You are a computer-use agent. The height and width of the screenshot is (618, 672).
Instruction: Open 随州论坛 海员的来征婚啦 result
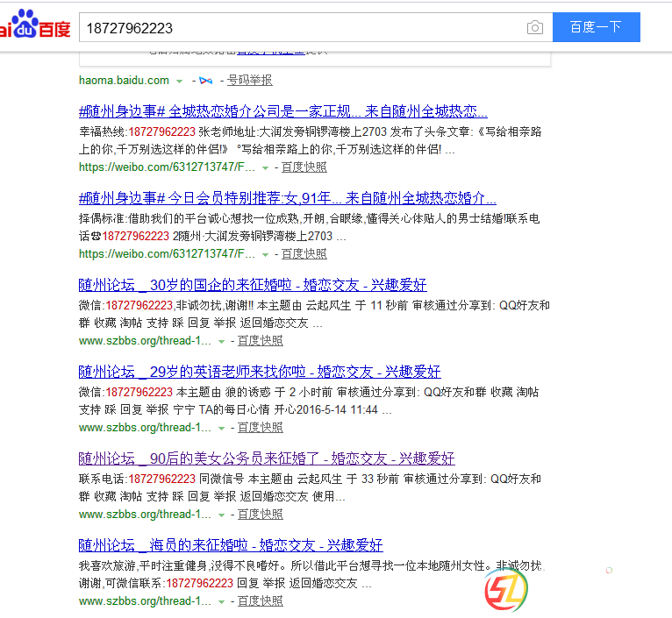coord(230,545)
